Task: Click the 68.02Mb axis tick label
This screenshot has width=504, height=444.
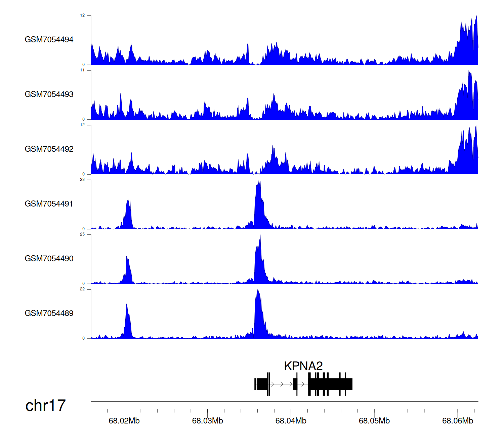Action: 124,421
